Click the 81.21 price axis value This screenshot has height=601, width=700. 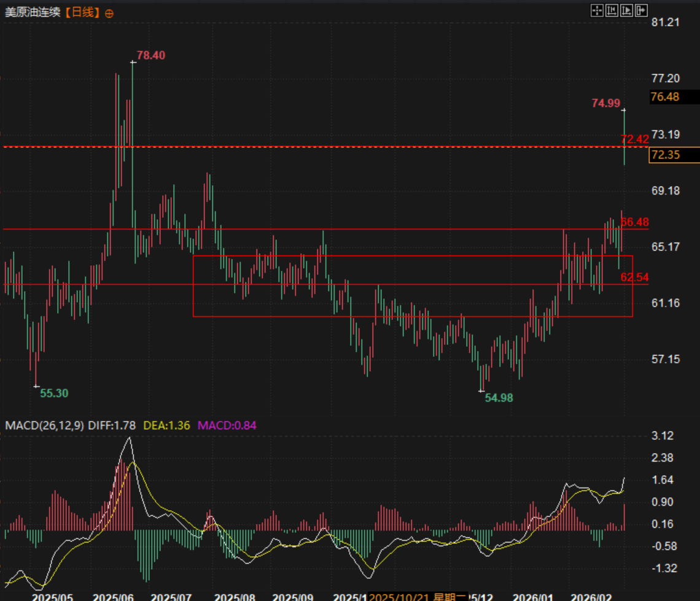665,22
